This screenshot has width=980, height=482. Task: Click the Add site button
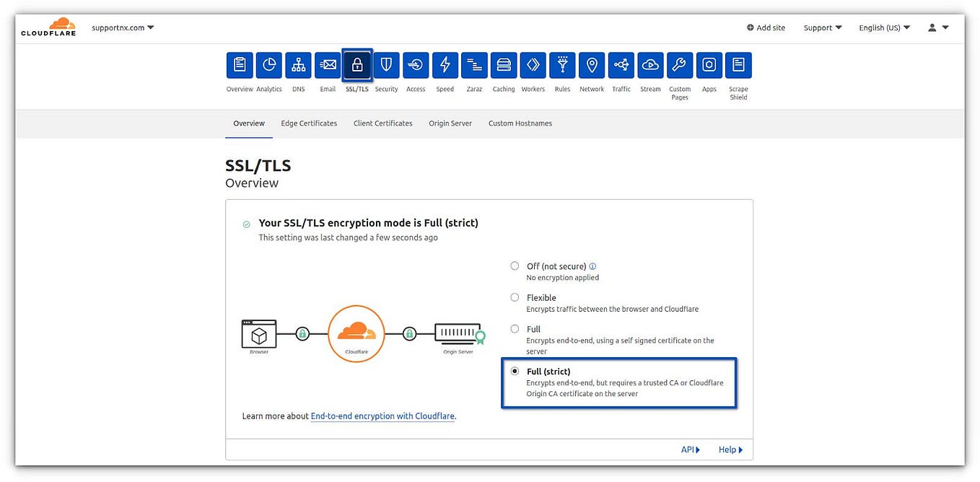(766, 27)
